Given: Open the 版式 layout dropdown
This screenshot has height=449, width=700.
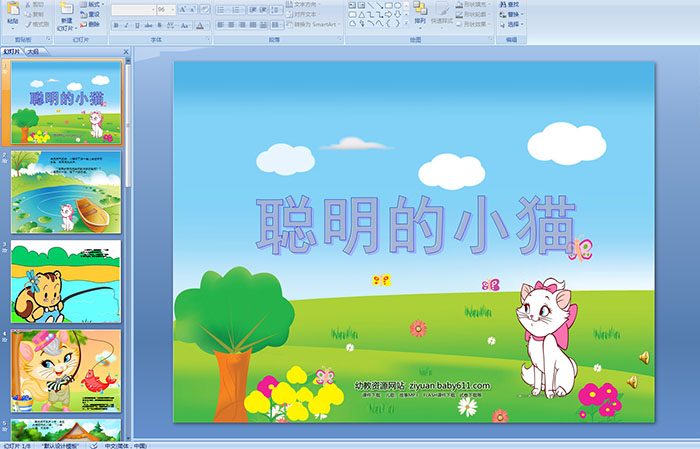Looking at the screenshot, I should [x=92, y=4].
